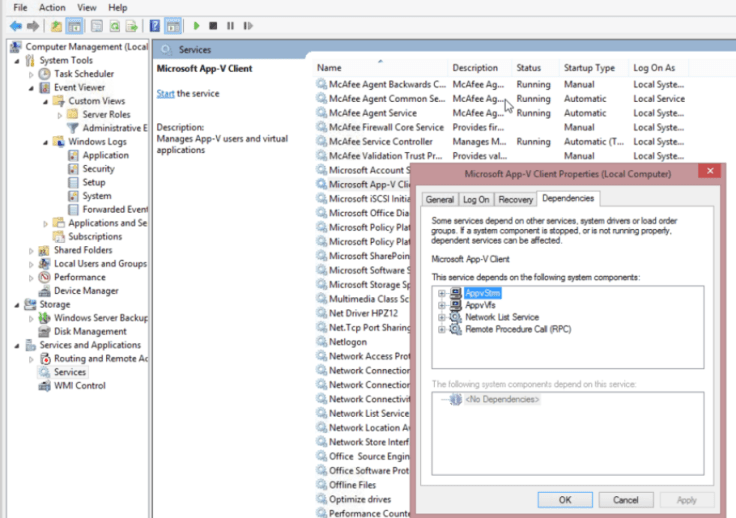Screen dimensions: 736x518
Task: Open the Action menu
Action: click(52, 7)
